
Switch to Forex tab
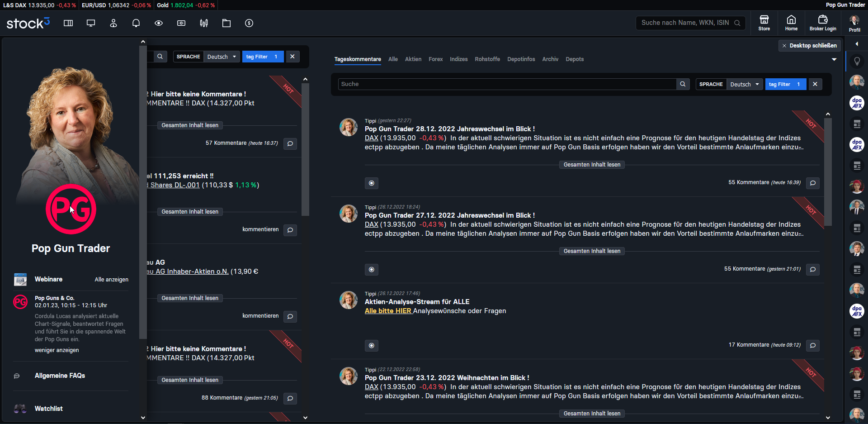coord(436,59)
